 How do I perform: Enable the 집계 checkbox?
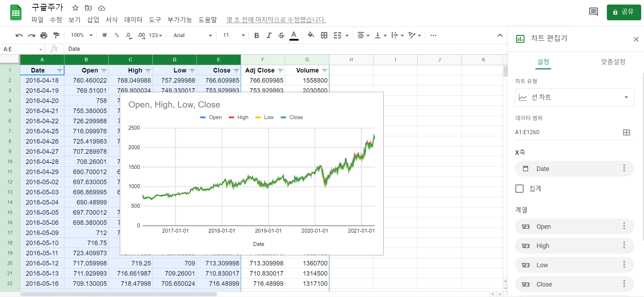point(519,189)
